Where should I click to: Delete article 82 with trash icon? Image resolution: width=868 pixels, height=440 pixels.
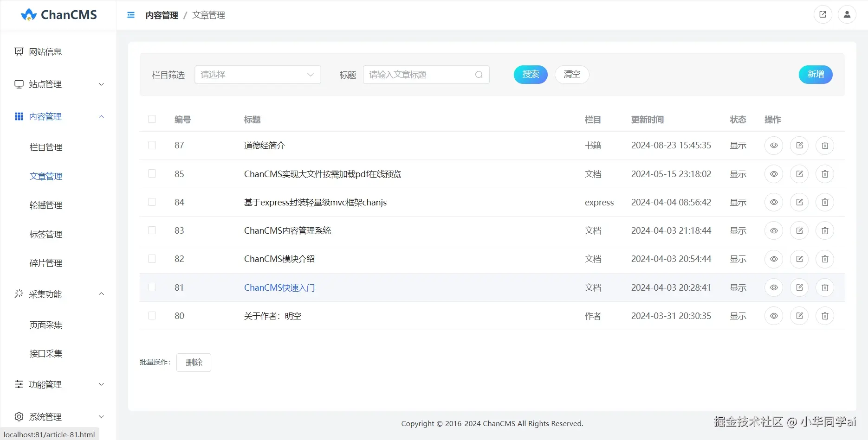825,259
